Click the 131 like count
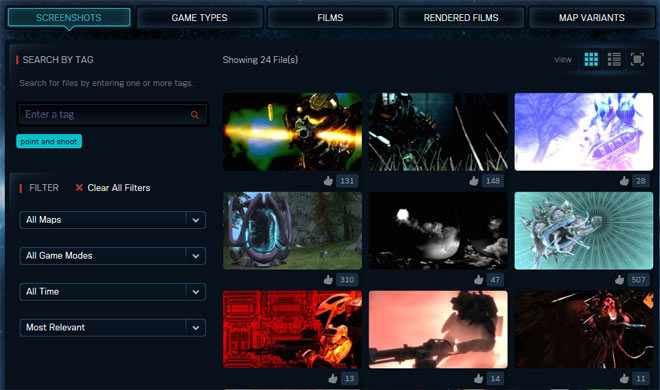Screen dimensions: 660x390 (347, 181)
